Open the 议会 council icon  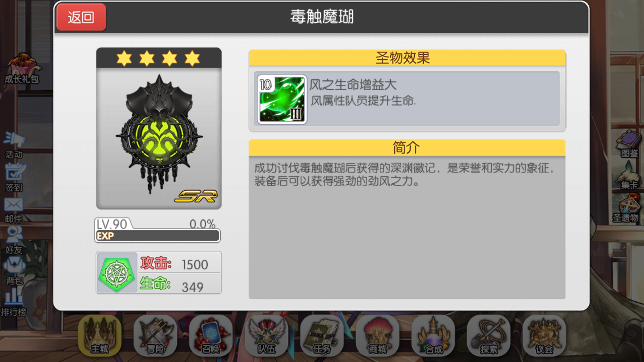(x=544, y=336)
